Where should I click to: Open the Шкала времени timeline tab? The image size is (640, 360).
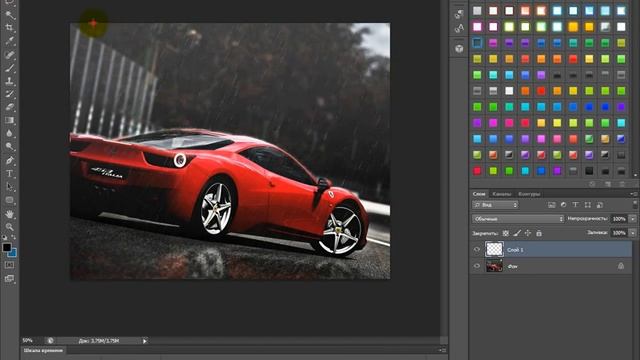tap(43, 351)
